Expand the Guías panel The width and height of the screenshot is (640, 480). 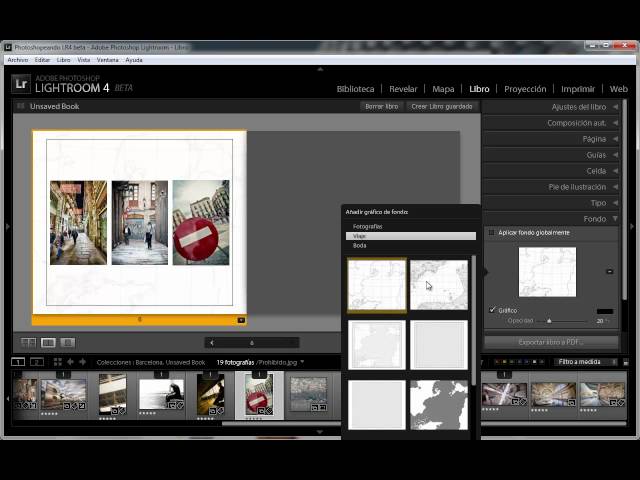click(x=551, y=155)
